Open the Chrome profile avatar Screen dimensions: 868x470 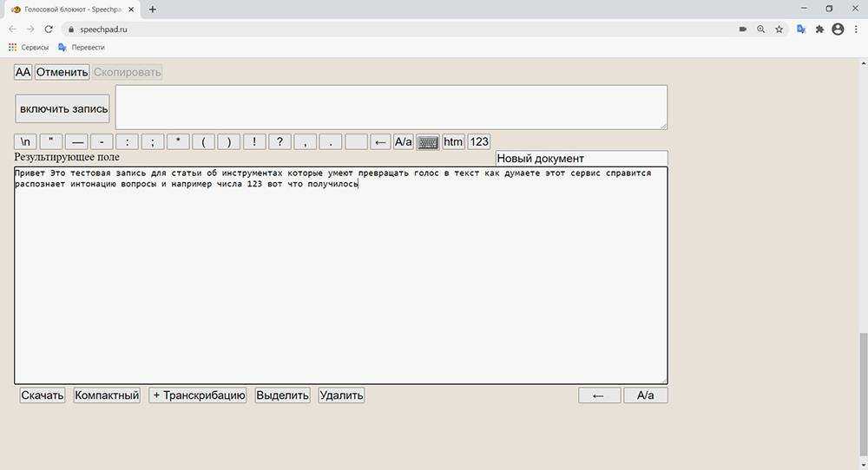coord(838,29)
